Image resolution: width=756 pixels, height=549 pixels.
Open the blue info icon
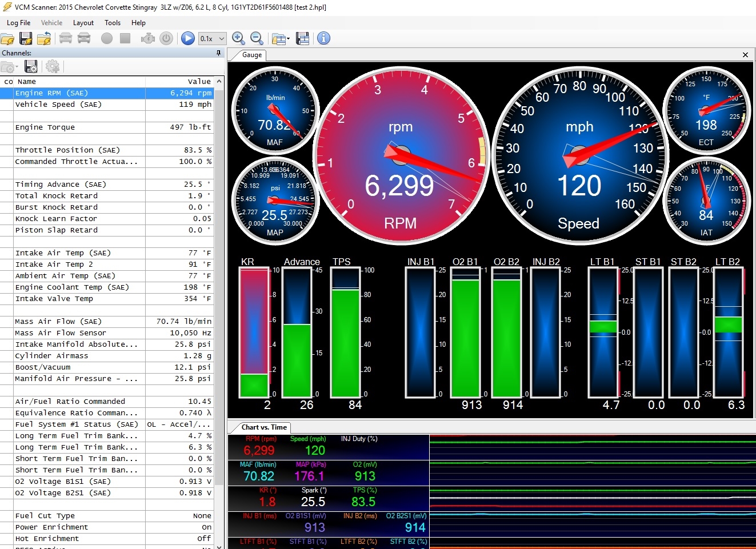click(323, 38)
